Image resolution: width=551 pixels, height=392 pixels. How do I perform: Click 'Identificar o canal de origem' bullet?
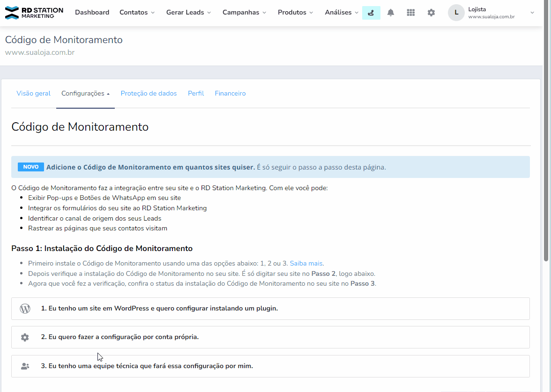95,218
